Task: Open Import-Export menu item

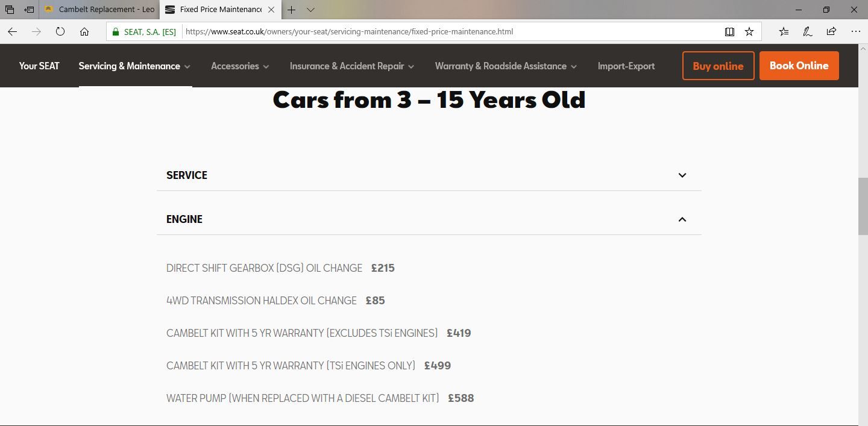Action: click(x=626, y=66)
